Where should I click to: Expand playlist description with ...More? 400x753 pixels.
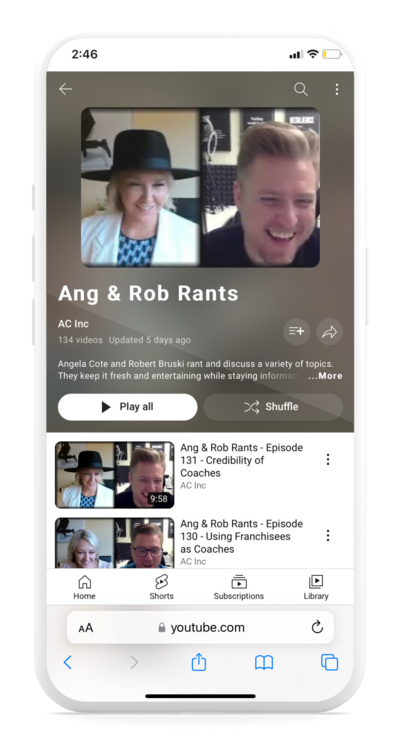coord(325,376)
